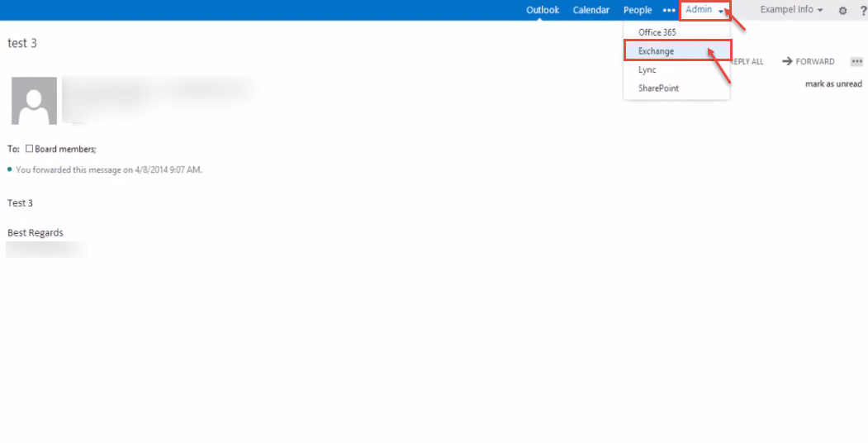Click the Best Regards text
The height and width of the screenshot is (443, 868).
pos(36,232)
